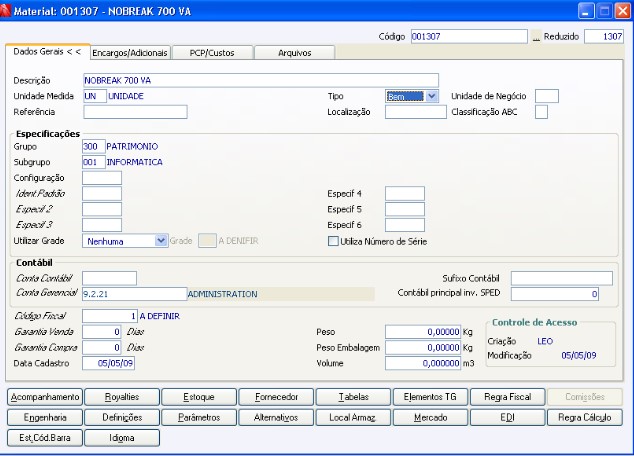
Task: Minimize the Material window
Action: click(586, 11)
